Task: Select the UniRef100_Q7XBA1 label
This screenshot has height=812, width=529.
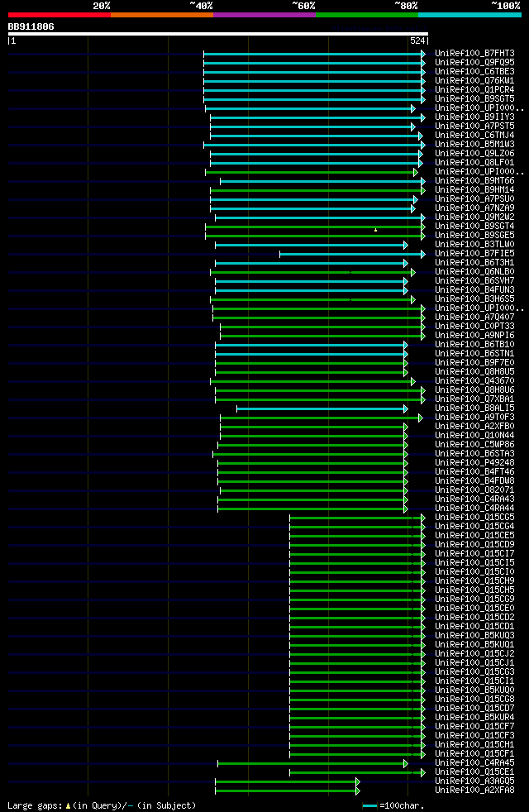Action: click(474, 399)
